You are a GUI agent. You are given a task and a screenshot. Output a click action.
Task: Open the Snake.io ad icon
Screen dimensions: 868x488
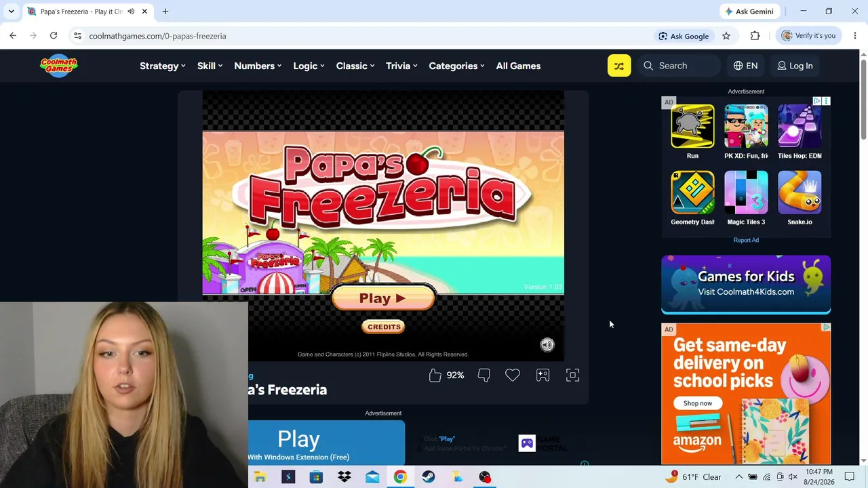click(800, 192)
